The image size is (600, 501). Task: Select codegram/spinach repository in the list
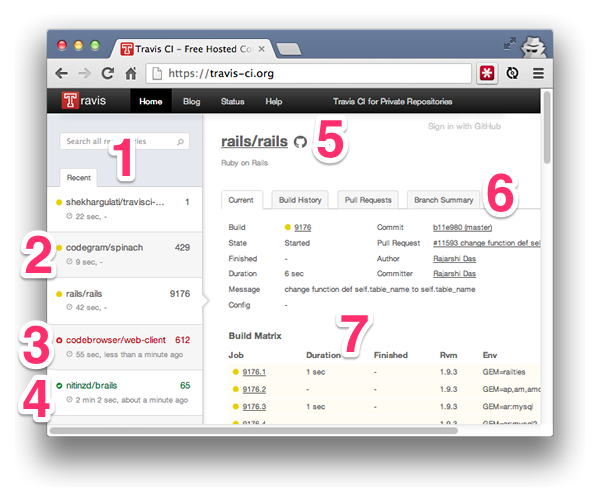pos(125,255)
